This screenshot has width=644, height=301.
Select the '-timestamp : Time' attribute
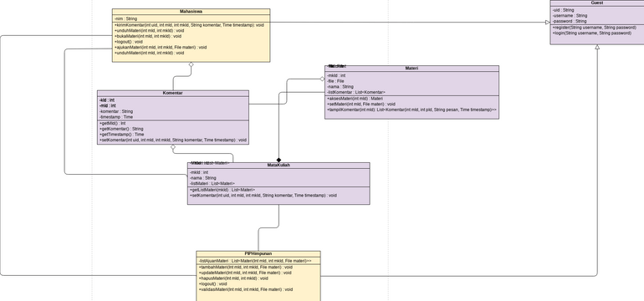[x=115, y=117]
